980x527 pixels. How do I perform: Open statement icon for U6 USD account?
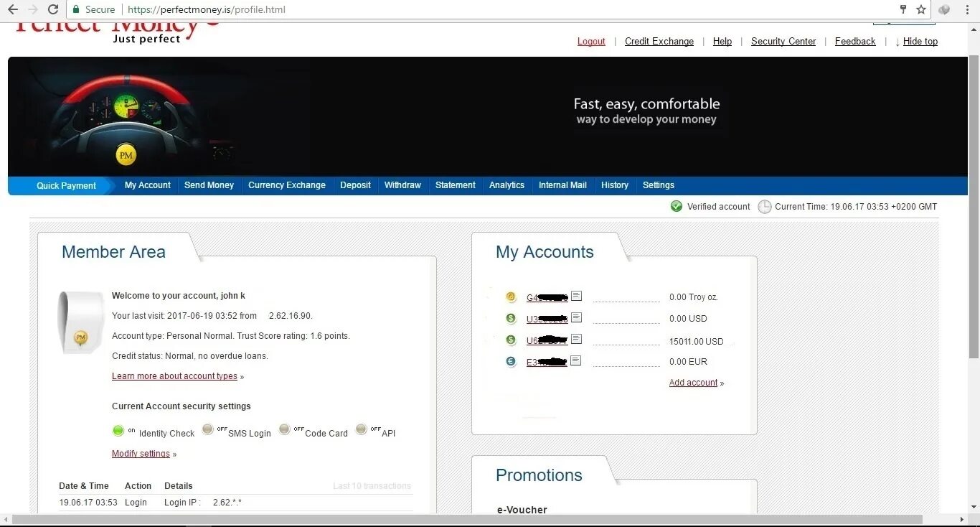point(576,339)
